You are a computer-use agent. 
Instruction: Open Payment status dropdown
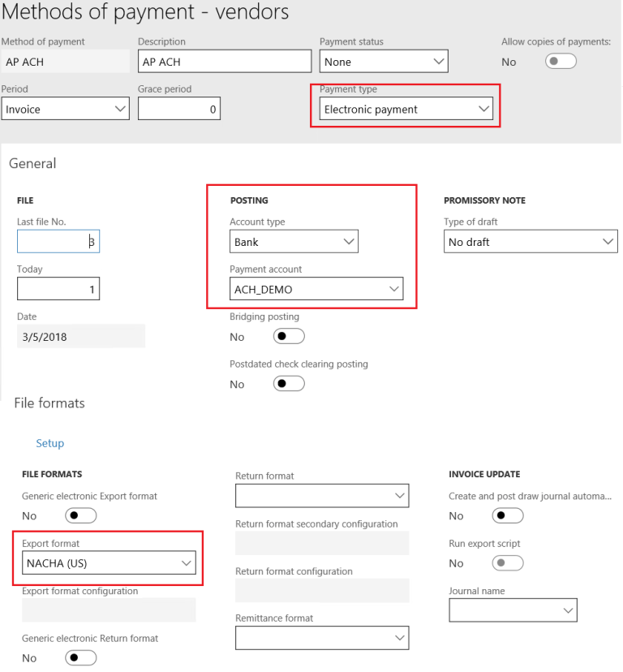384,62
